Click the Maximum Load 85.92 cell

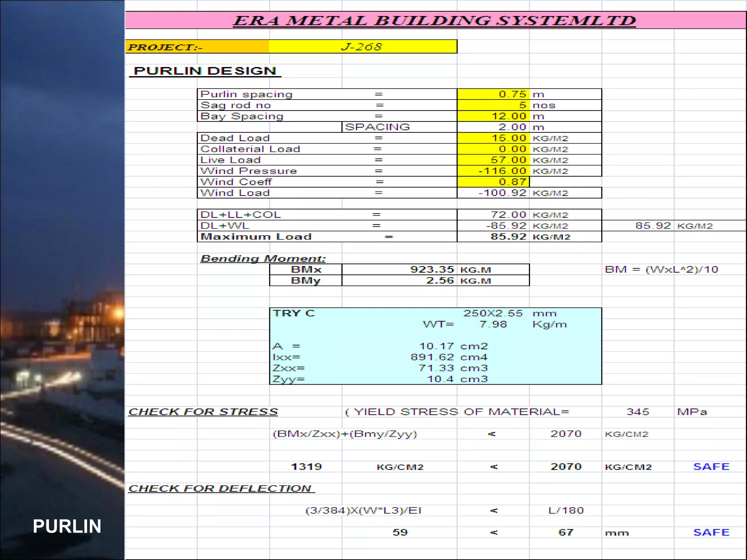click(508, 237)
